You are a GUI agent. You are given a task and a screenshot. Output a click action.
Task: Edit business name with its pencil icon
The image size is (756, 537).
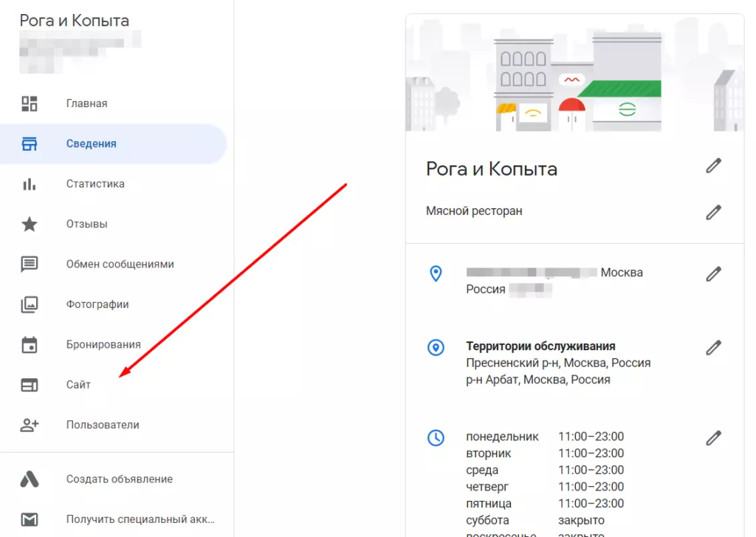click(x=713, y=166)
